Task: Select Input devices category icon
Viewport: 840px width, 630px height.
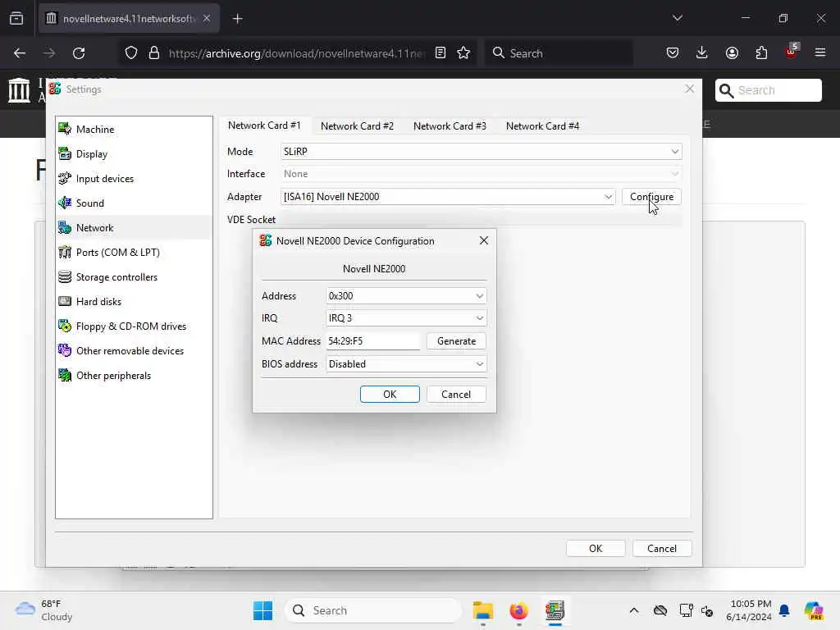Action: [65, 178]
